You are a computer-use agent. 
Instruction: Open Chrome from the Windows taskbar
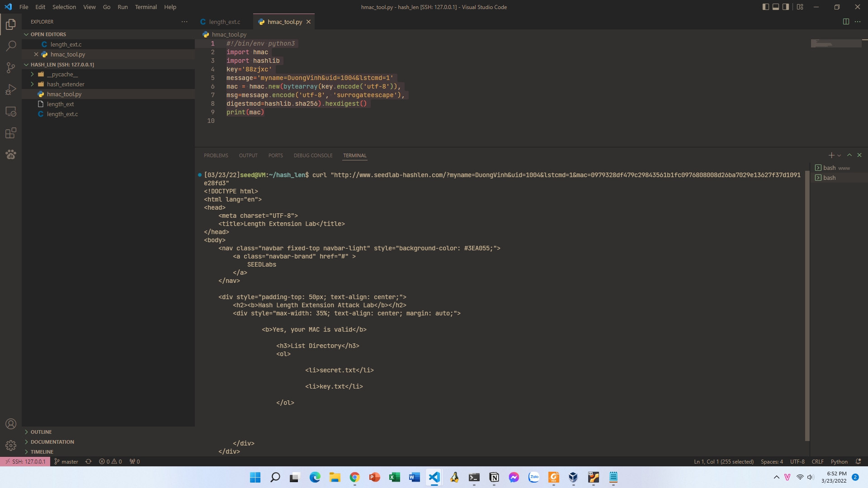point(354,477)
